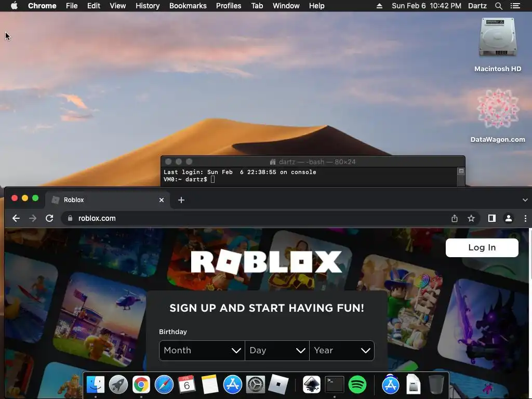
Task: Open the Tab menu
Action: pyautogui.click(x=257, y=6)
